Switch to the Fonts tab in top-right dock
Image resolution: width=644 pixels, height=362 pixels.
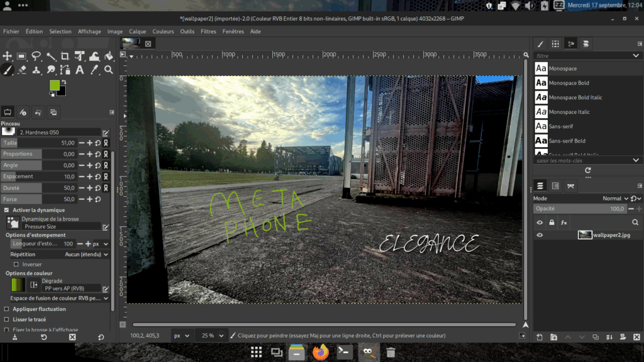(571, 44)
